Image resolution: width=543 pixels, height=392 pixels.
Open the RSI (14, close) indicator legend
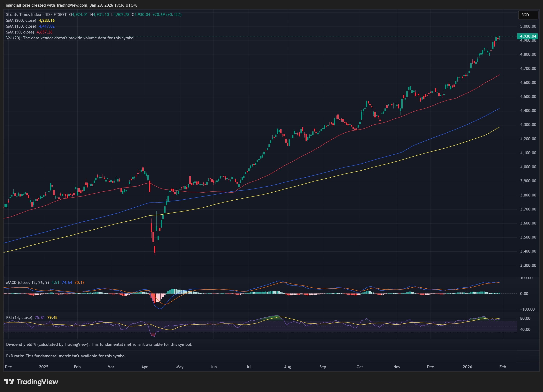pos(19,317)
